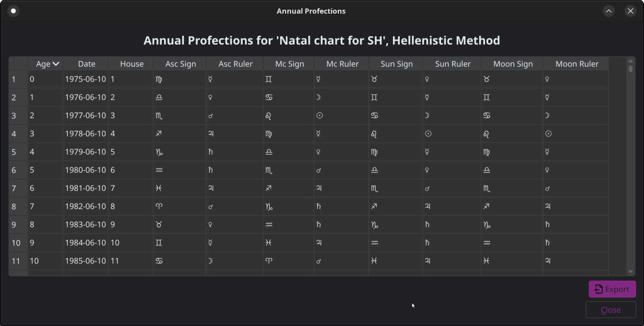Click the Moon glyph in 1985 Asc Ruler cell
Screen dimensions: 644x326
[211, 261]
